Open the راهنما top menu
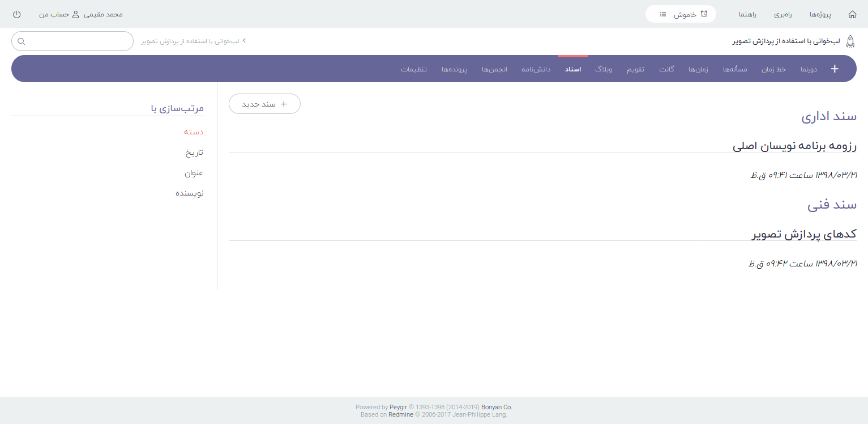868x424 pixels. [747, 14]
